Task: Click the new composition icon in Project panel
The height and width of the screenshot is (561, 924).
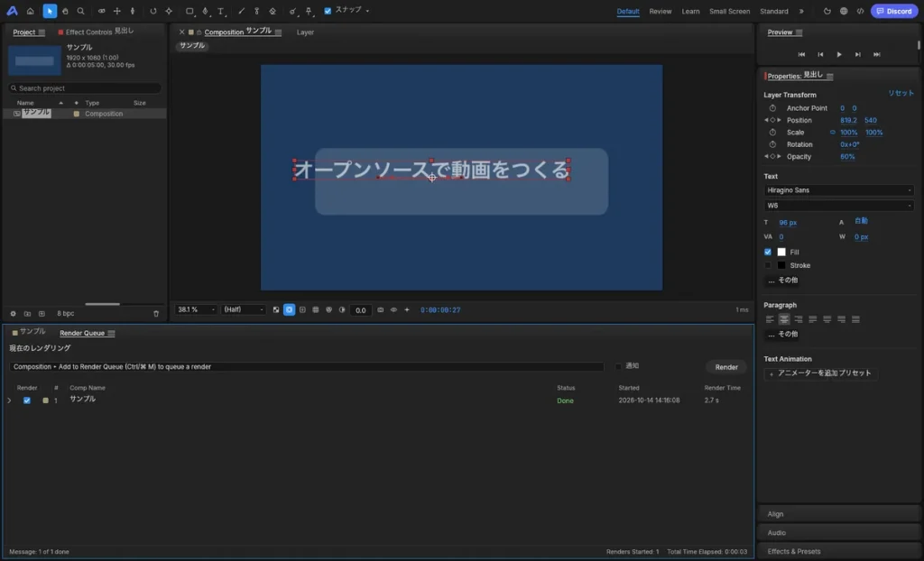Action: pyautogui.click(x=42, y=314)
